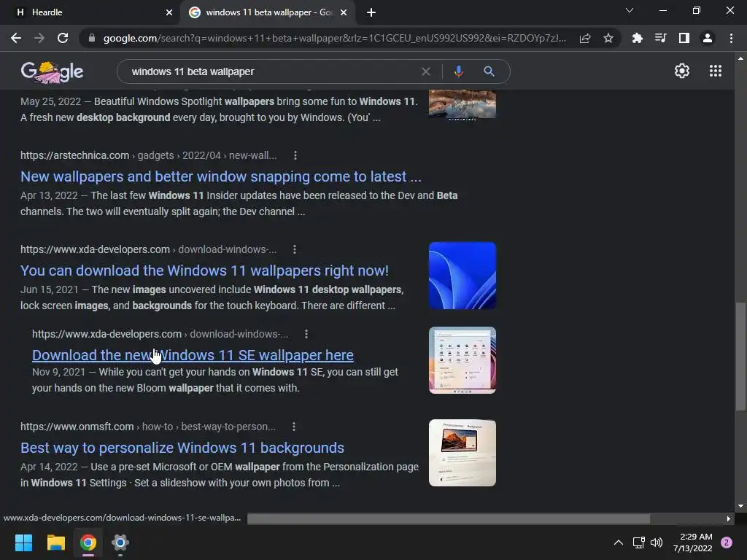Close the Heardle tab
747x560 pixels.
coord(169,12)
